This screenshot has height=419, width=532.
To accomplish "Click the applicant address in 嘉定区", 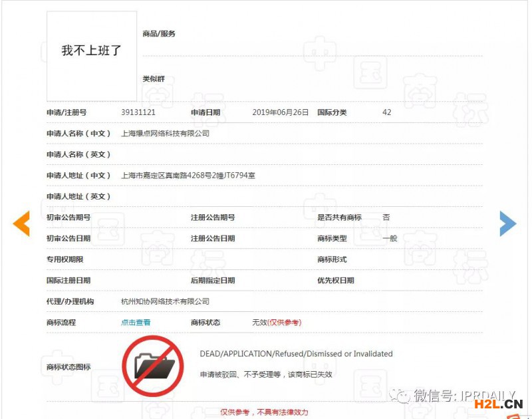I will click(x=188, y=176).
